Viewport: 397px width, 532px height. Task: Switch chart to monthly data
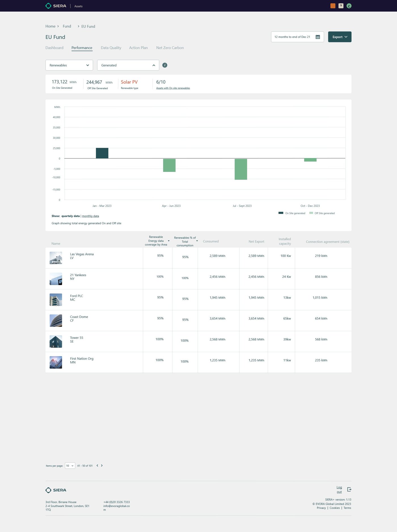tap(90, 216)
